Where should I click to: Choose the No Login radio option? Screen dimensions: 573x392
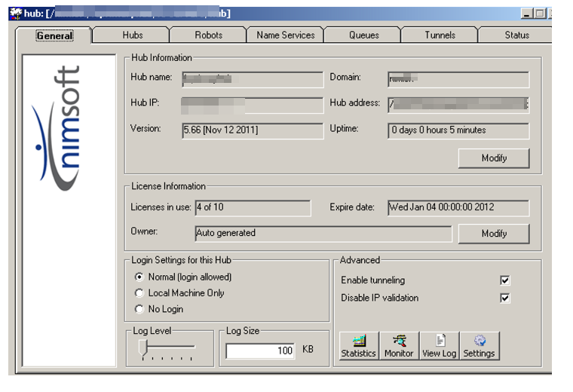139,309
